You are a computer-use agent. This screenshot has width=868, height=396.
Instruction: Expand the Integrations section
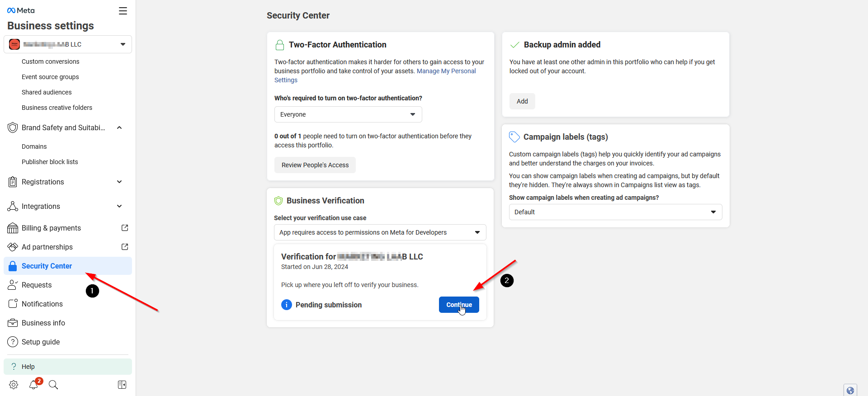[x=119, y=206]
